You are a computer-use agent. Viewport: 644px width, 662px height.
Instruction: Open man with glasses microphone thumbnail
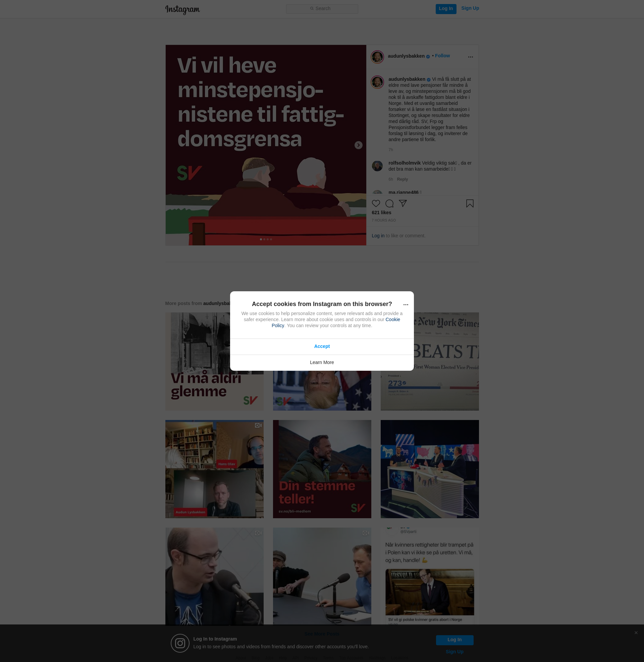pyautogui.click(x=214, y=577)
